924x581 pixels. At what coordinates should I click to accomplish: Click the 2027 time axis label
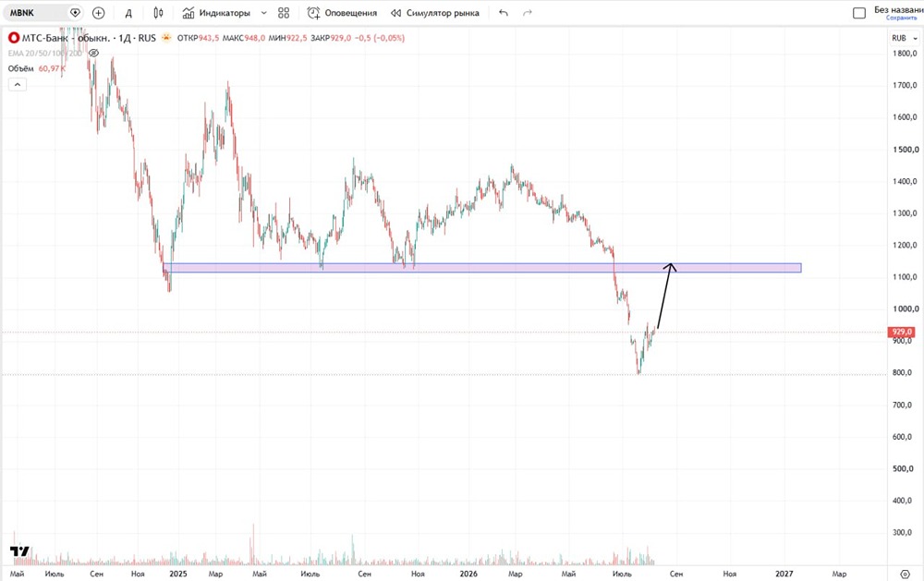784,574
